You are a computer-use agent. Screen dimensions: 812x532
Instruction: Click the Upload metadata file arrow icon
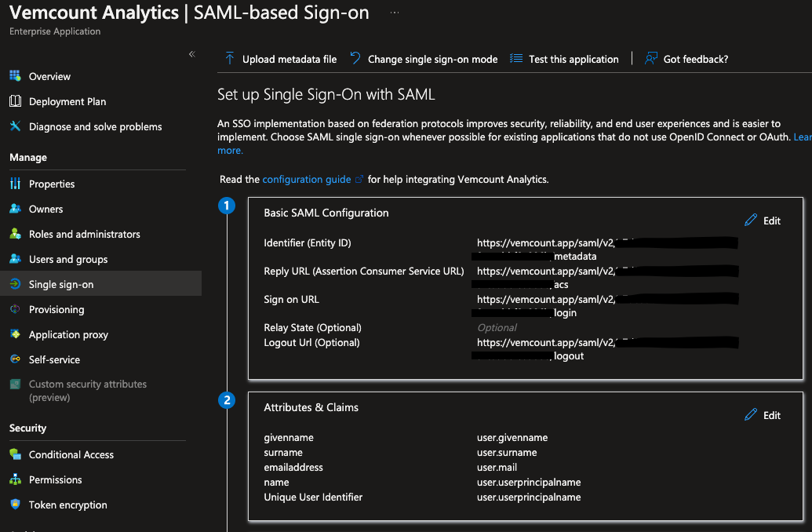tap(229, 59)
